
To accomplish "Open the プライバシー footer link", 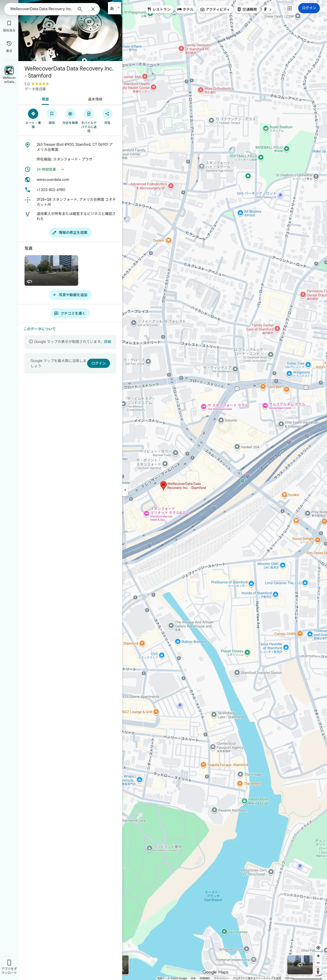I will click(221, 978).
